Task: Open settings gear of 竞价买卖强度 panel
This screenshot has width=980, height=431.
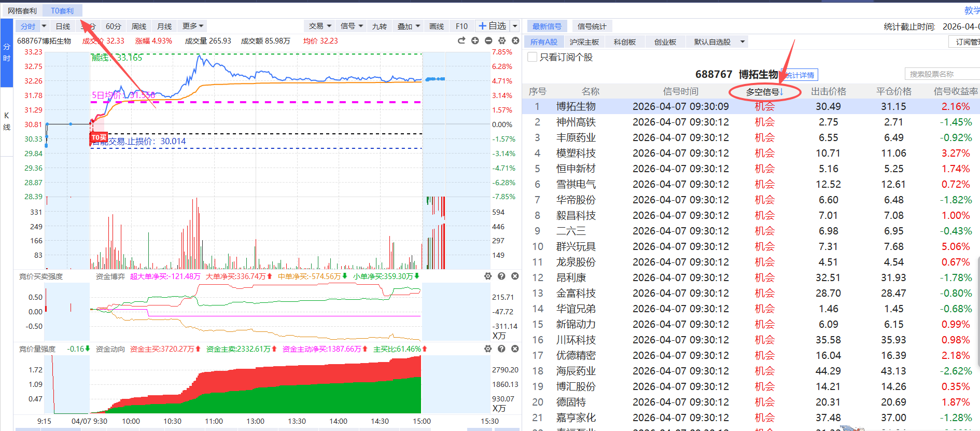Action: point(488,276)
